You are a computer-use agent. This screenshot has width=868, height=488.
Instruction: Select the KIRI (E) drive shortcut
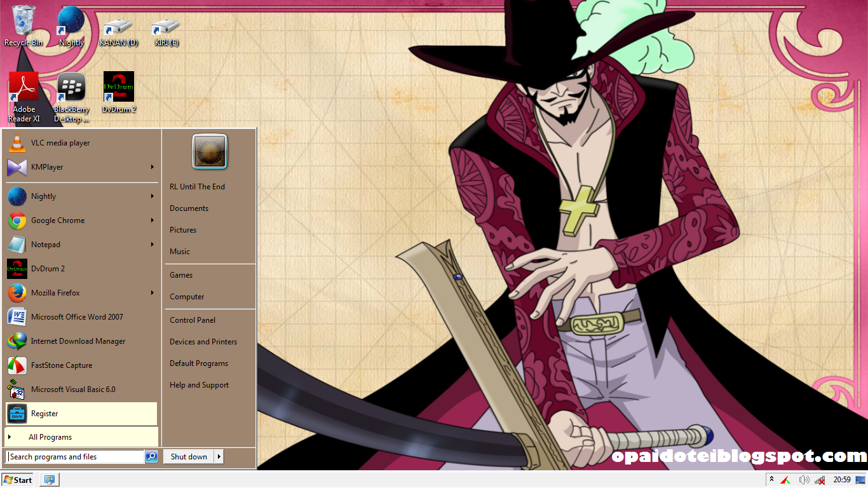[166, 32]
